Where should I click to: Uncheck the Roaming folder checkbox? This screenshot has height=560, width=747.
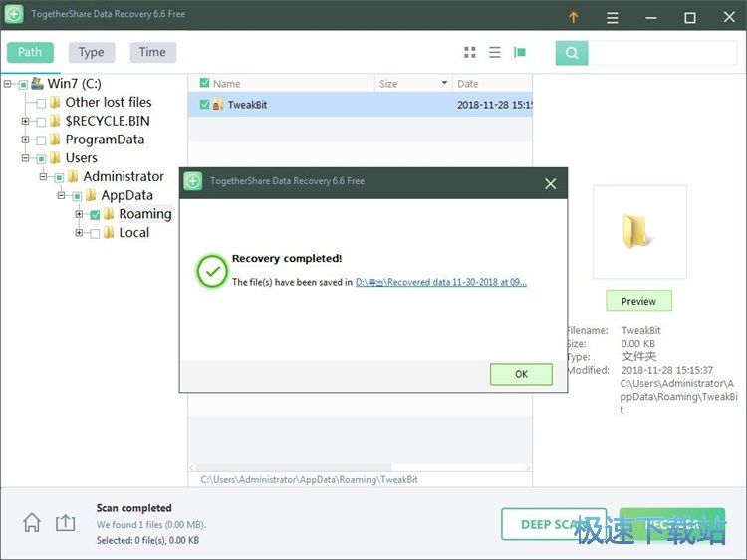(95, 215)
